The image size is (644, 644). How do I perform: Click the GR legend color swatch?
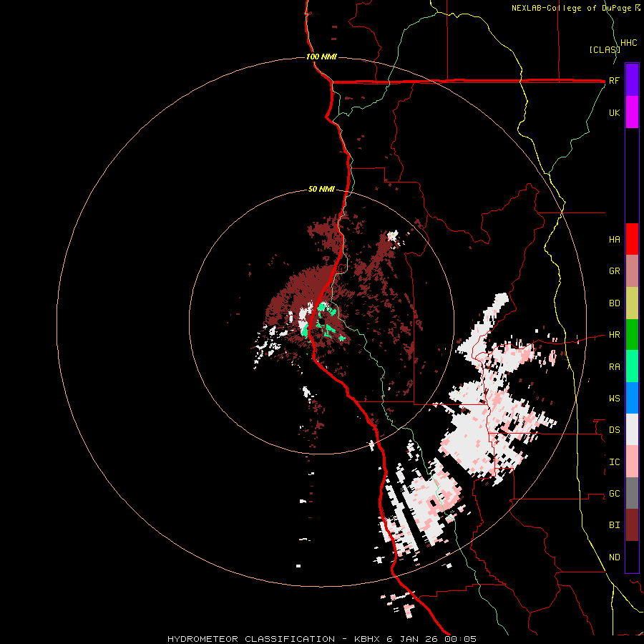tap(632, 271)
